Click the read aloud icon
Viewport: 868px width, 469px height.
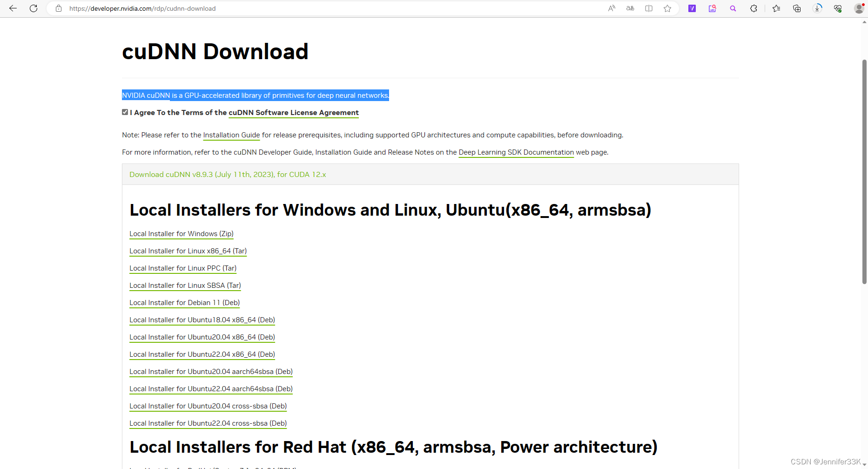pos(612,8)
